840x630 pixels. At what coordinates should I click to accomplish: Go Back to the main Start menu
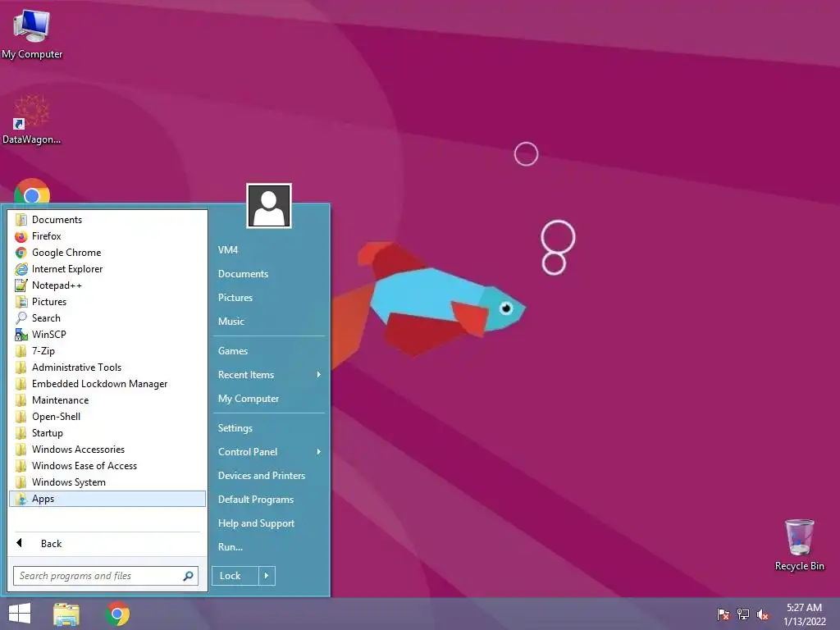tap(107, 544)
